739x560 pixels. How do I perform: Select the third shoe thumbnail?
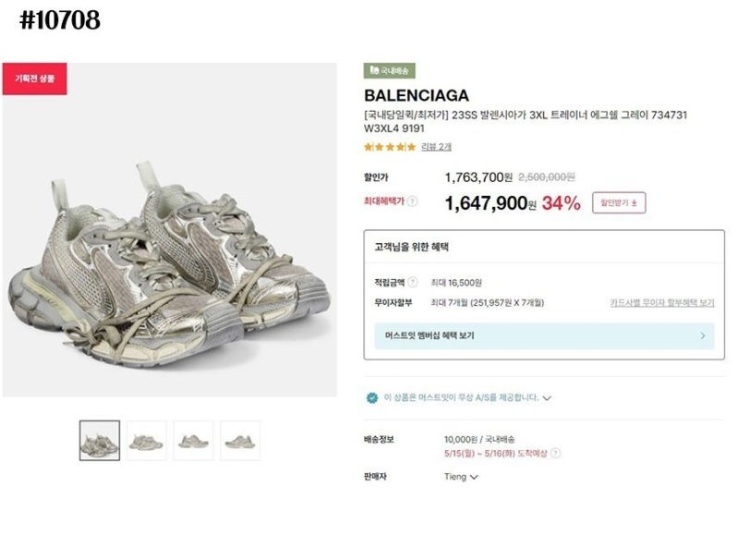(193, 441)
